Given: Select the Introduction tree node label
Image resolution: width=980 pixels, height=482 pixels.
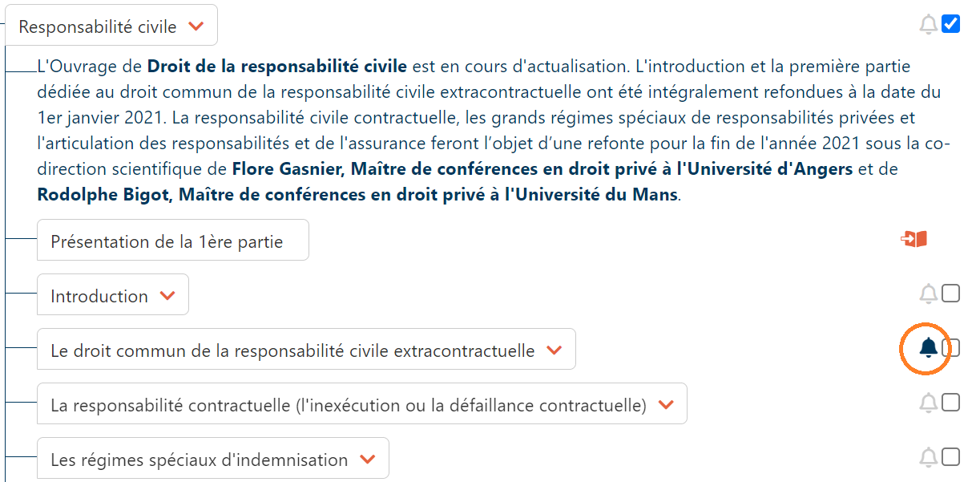Looking at the screenshot, I should [99, 296].
